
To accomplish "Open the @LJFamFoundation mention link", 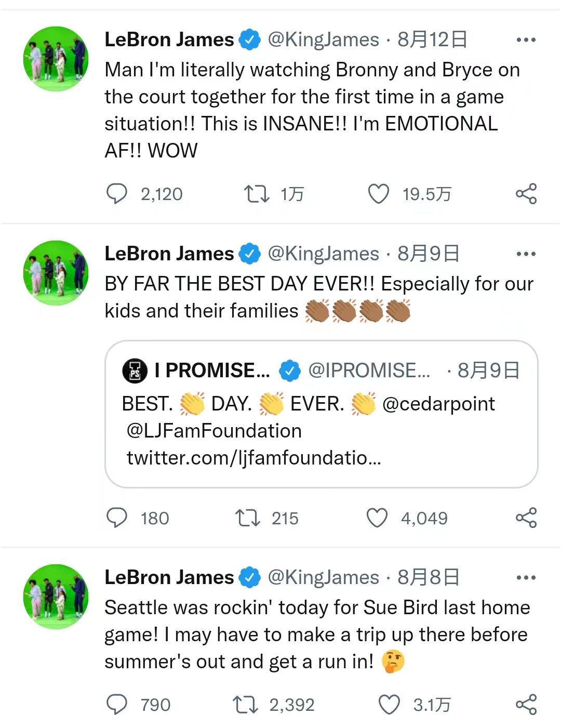I will coord(214,431).
